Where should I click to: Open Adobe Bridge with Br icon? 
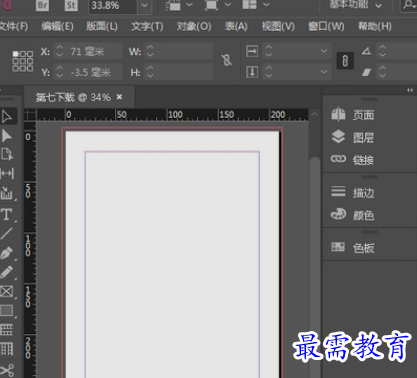coord(42,5)
